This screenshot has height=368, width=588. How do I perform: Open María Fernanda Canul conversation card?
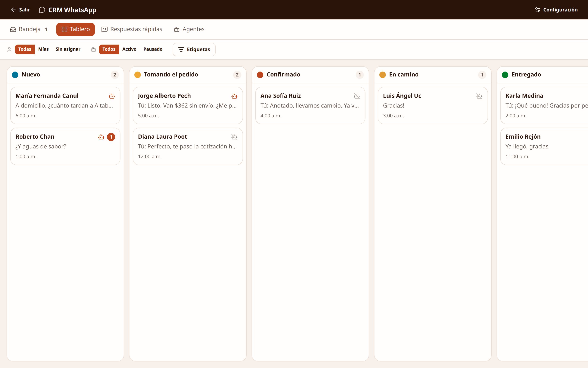(65, 105)
